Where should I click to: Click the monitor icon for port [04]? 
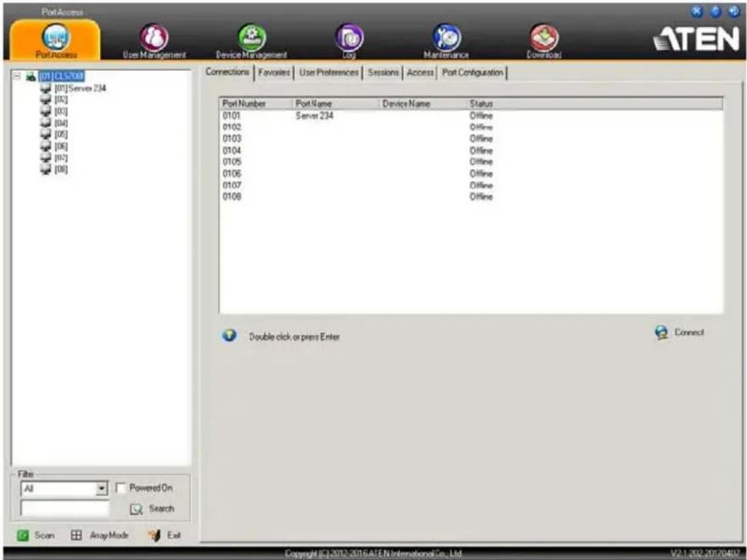(46, 123)
